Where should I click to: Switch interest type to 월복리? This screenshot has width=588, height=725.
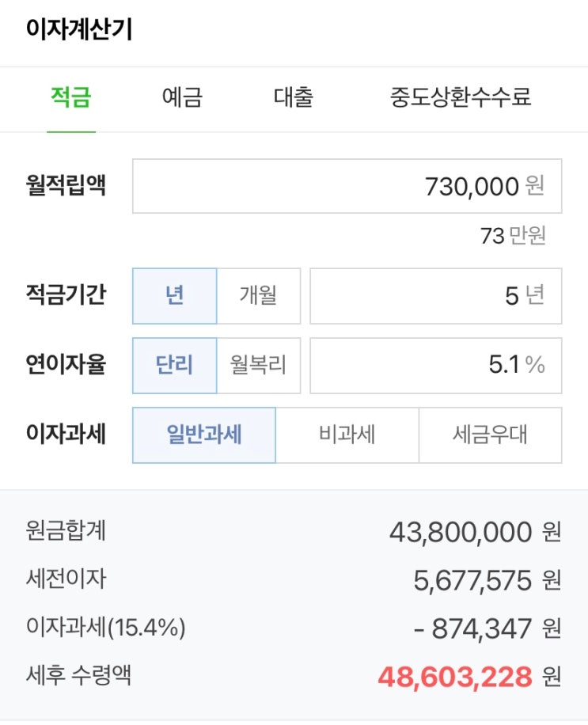[x=259, y=366]
